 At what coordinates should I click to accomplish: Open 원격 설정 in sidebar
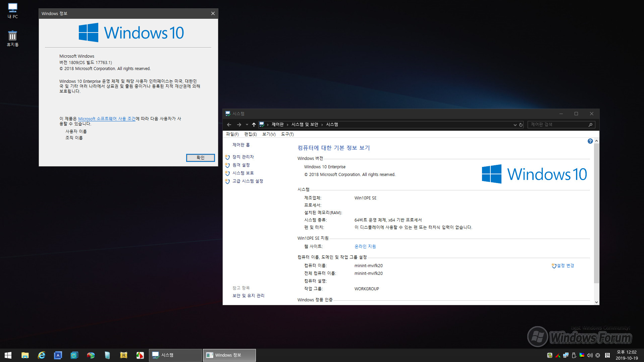[241, 165]
